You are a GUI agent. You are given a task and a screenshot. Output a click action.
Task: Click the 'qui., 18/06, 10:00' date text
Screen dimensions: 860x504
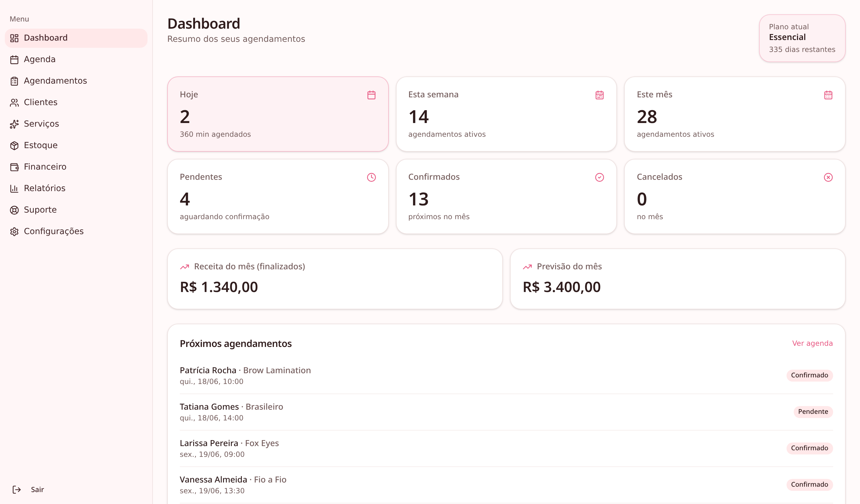click(x=212, y=382)
